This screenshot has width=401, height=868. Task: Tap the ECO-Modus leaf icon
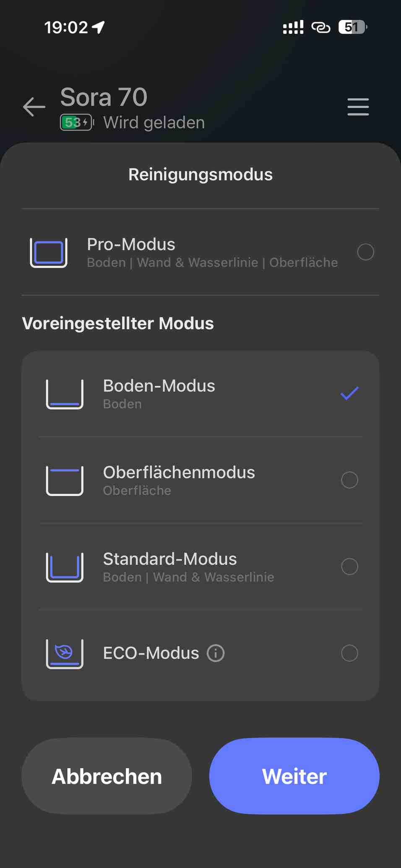click(x=65, y=654)
